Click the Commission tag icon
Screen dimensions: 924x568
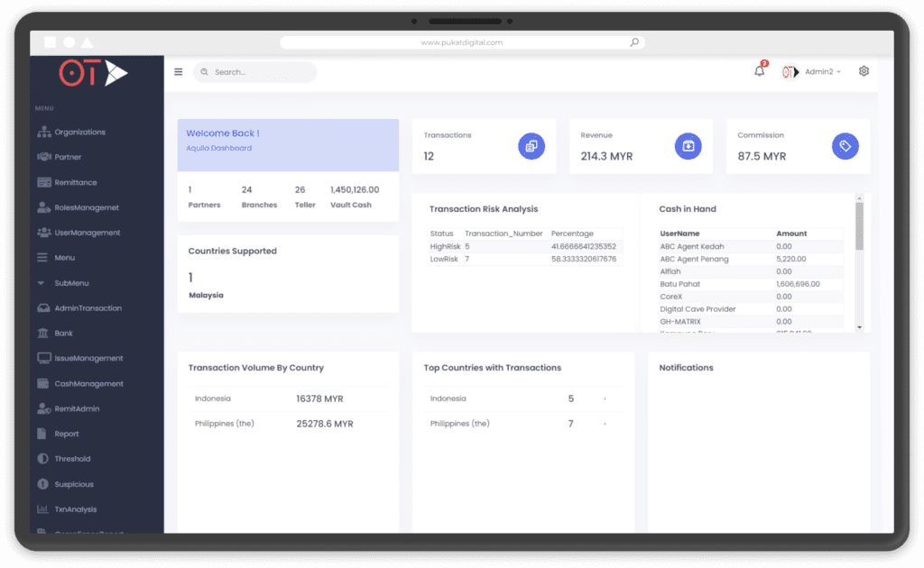(845, 145)
